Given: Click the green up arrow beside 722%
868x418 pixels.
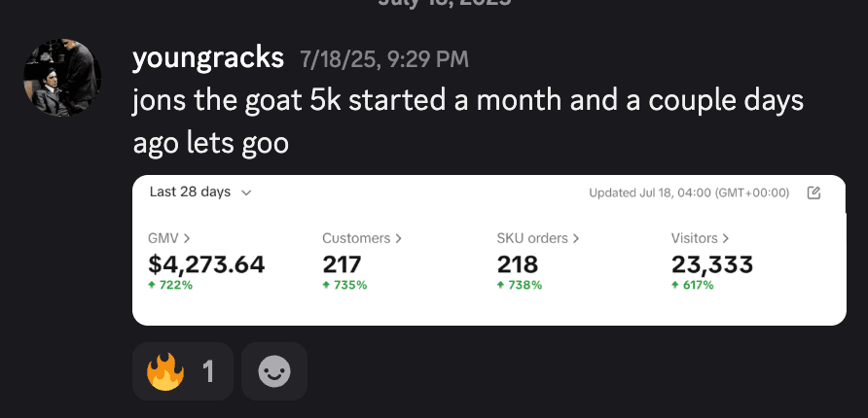Looking at the screenshot, I should (152, 286).
